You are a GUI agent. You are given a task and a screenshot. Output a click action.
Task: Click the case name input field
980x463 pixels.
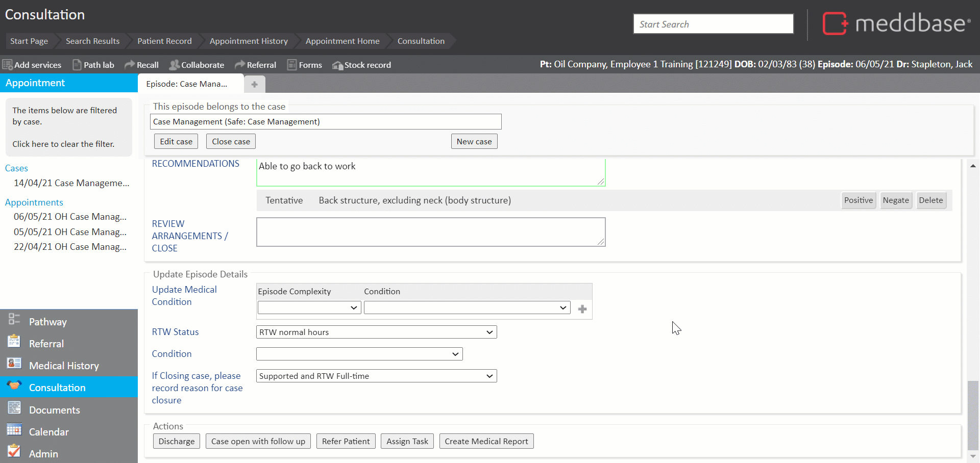[x=326, y=121]
